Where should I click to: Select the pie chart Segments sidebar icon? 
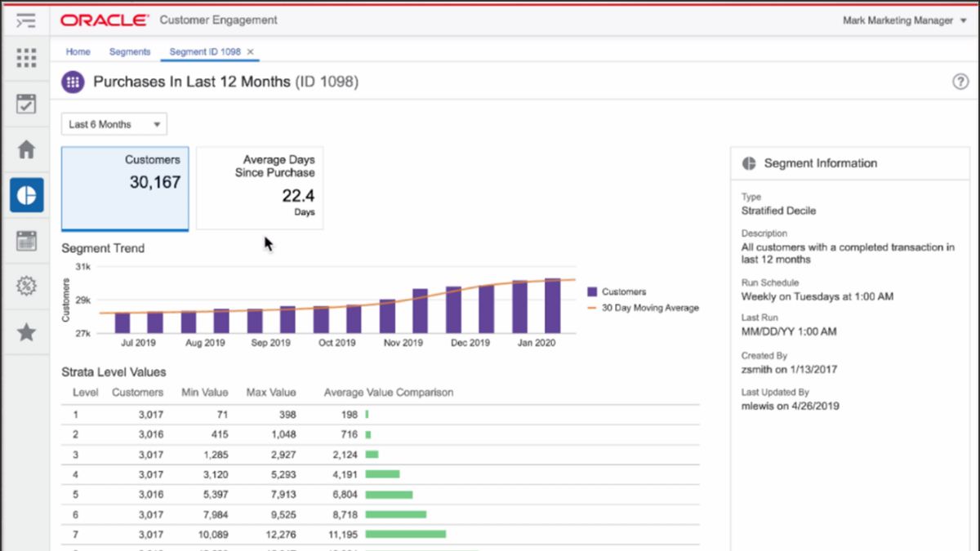point(26,195)
